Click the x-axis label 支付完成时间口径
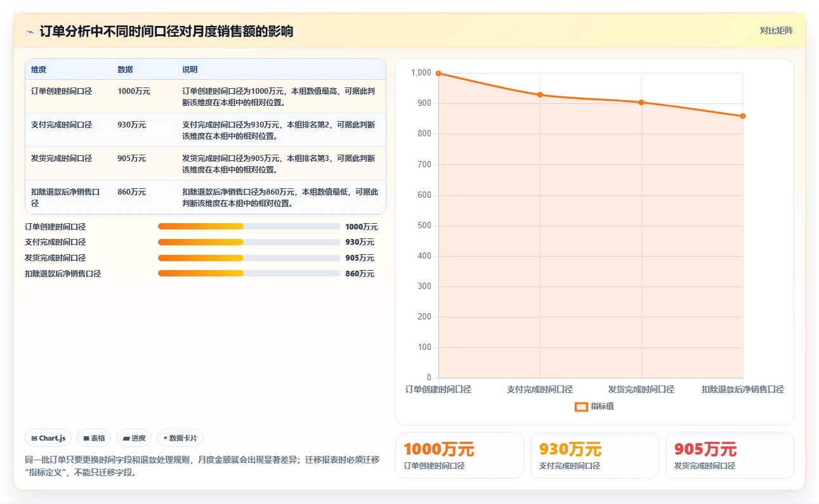The height and width of the screenshot is (504, 819). [x=540, y=389]
